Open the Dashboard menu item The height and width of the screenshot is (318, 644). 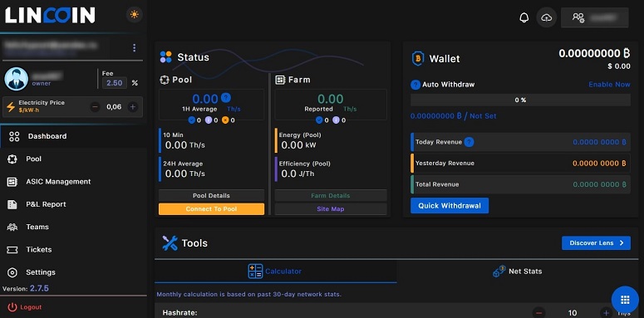pos(73,136)
